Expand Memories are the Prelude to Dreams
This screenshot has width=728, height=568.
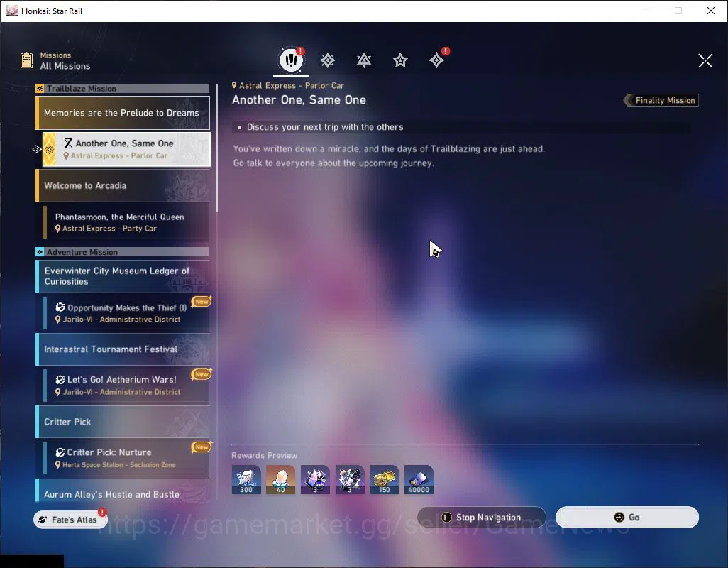(123, 113)
